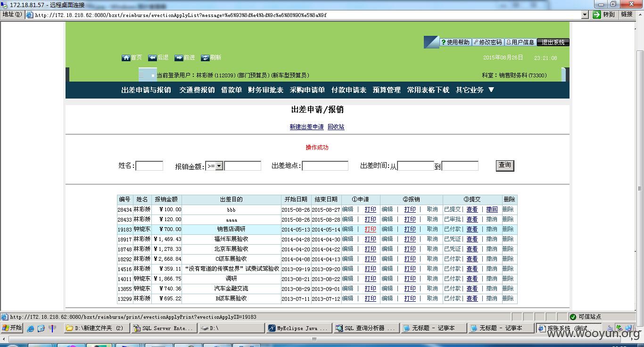This screenshot has width=644, height=347.
Task: Click the ￥2,668.84 amount cell
Action: [x=167, y=259]
